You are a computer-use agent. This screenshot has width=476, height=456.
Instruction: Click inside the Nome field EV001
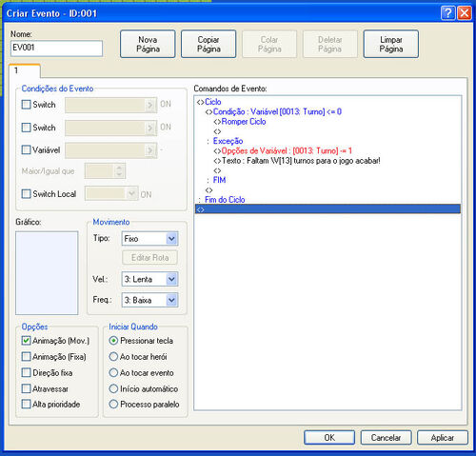tap(56, 49)
